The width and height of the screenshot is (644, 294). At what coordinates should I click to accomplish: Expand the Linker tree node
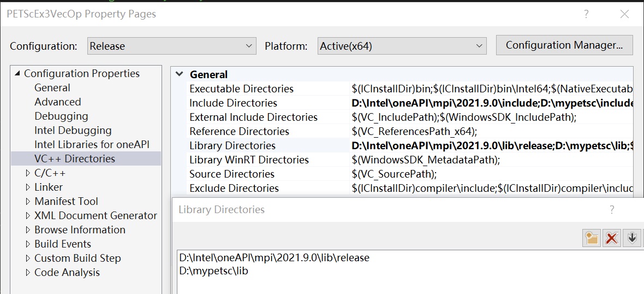click(28, 187)
